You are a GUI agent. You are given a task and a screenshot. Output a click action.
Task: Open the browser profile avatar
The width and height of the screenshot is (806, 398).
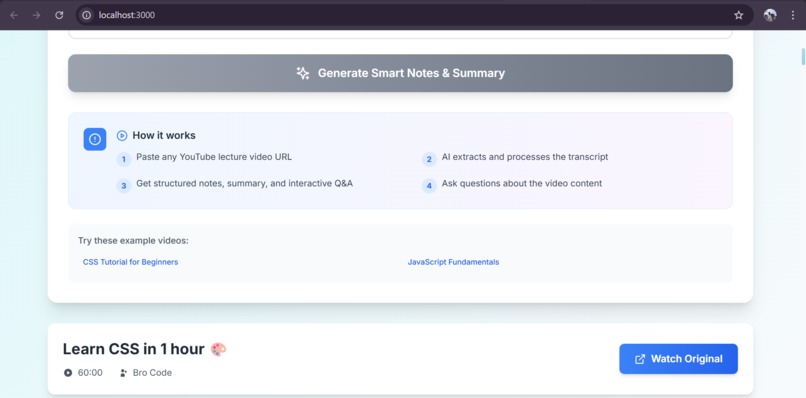[x=770, y=15]
